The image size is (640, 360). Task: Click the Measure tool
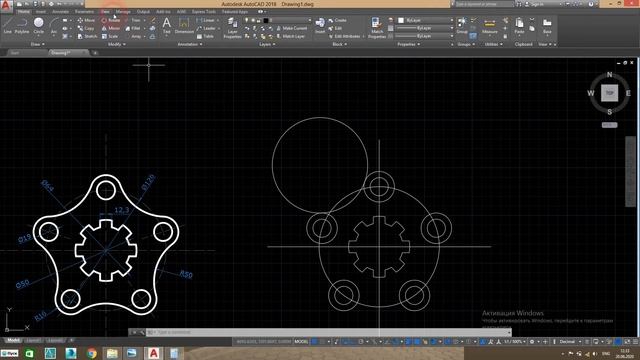tap(489, 25)
